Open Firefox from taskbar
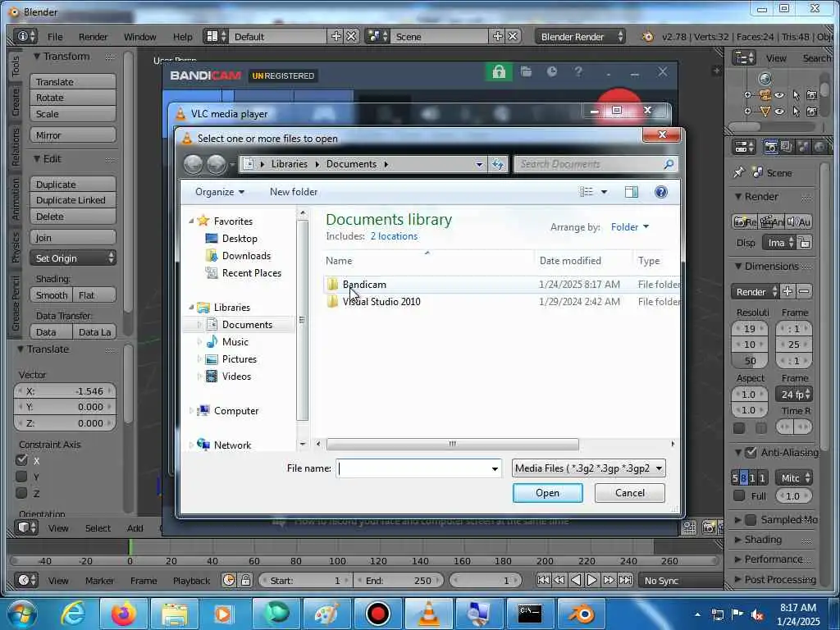The width and height of the screenshot is (840, 630). [123, 613]
